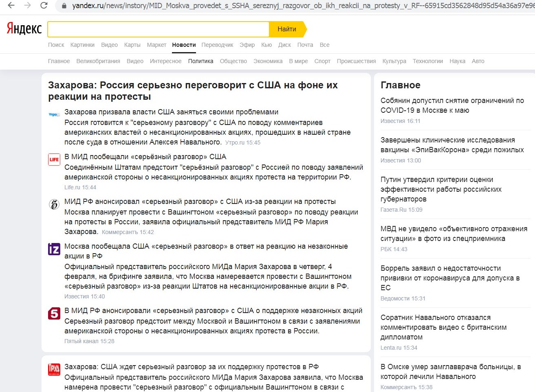Open article 'Захарова: США ждет серьезный разговор'
Image resolution: width=535 pixels, height=392 pixels.
pyautogui.click(x=192, y=367)
